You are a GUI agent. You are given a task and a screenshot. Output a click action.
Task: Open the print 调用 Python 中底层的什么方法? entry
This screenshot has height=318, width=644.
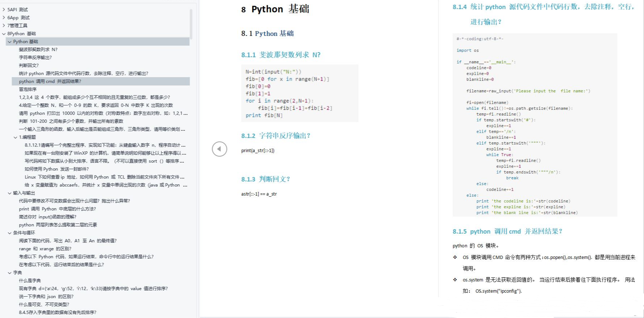[57, 209]
